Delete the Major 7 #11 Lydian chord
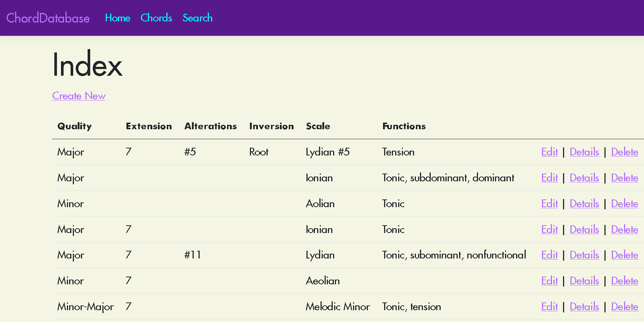This screenshot has height=322, width=644. click(624, 255)
